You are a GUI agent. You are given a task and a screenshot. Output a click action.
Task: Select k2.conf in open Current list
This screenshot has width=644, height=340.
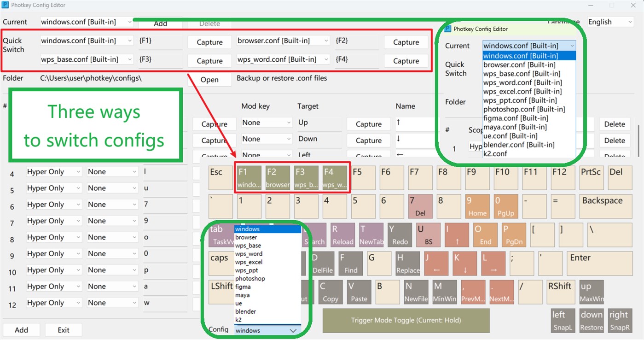(x=529, y=153)
